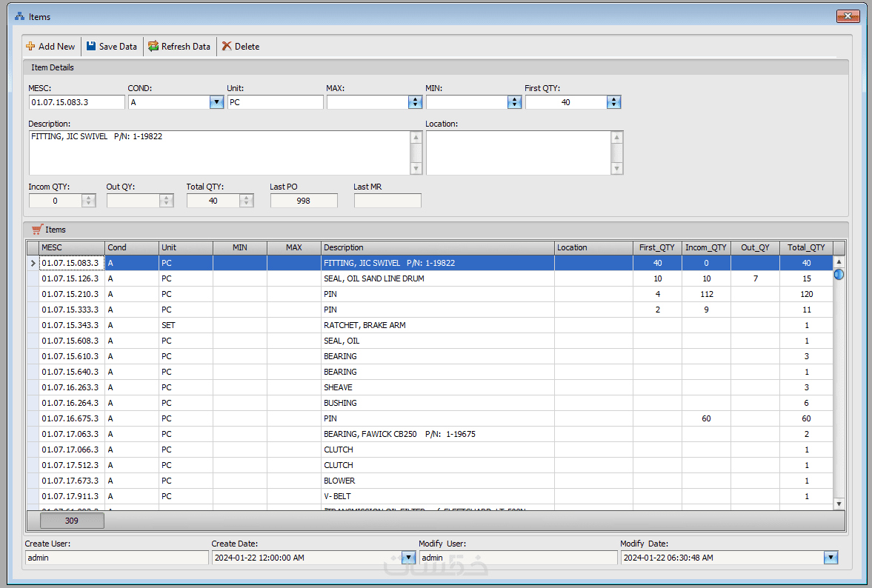Click Save Data in the toolbar
The width and height of the screenshot is (872, 588).
[x=112, y=47]
